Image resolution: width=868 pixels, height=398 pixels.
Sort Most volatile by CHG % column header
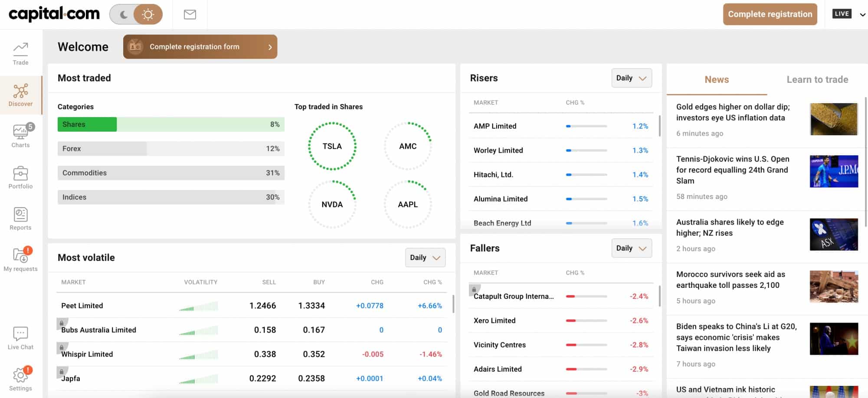[x=432, y=282]
